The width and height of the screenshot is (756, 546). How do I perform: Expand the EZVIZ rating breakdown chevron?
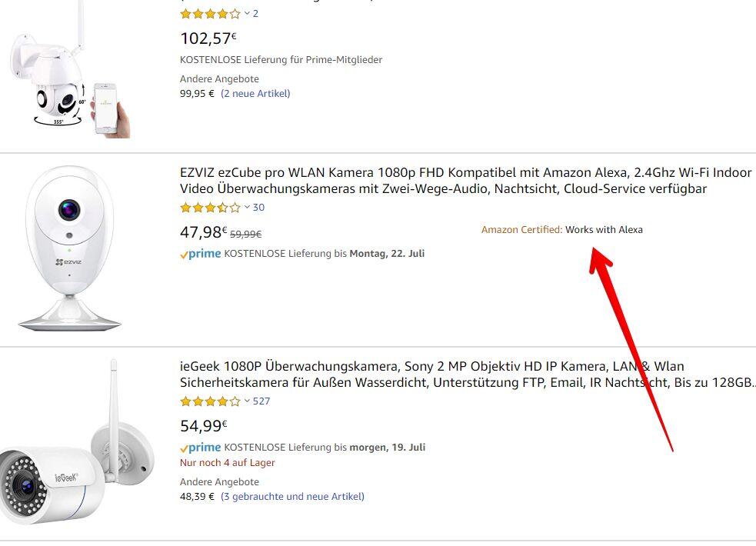pos(247,208)
